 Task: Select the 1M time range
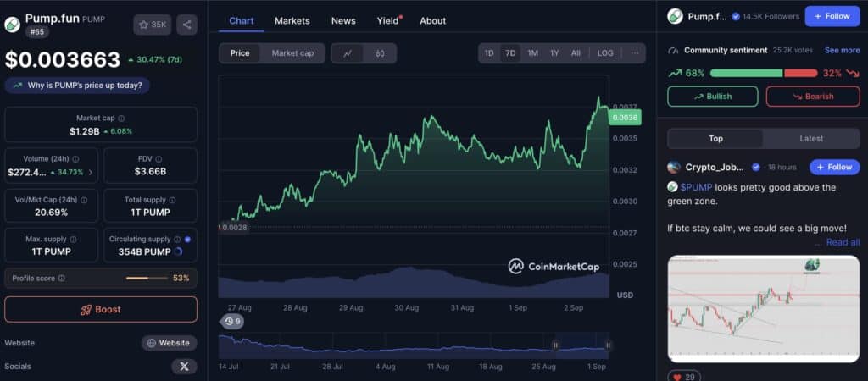click(x=532, y=53)
